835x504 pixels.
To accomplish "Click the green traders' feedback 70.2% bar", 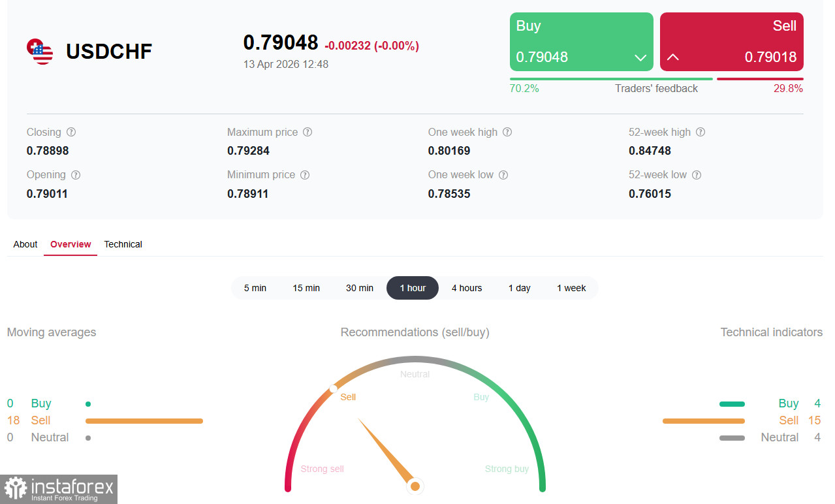I will coord(611,79).
